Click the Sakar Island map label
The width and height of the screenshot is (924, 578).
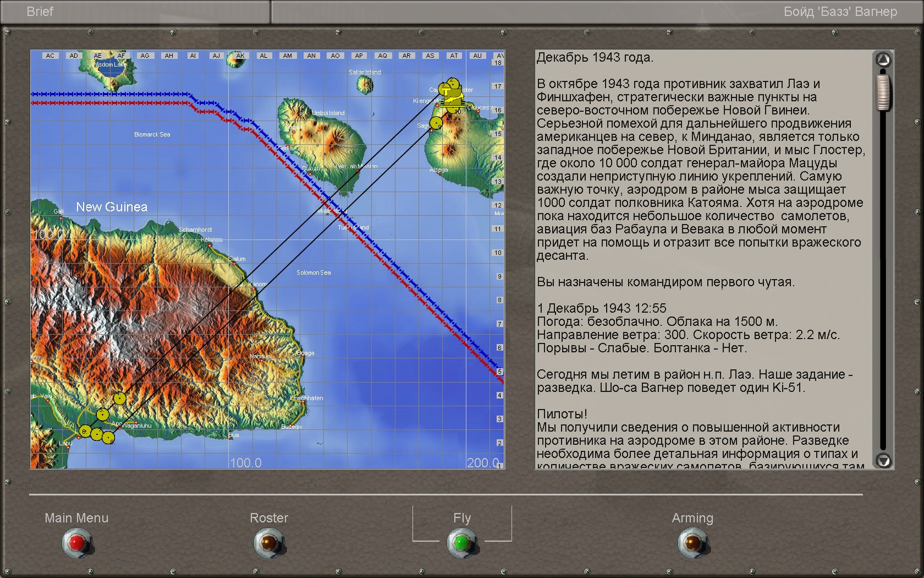click(x=365, y=72)
